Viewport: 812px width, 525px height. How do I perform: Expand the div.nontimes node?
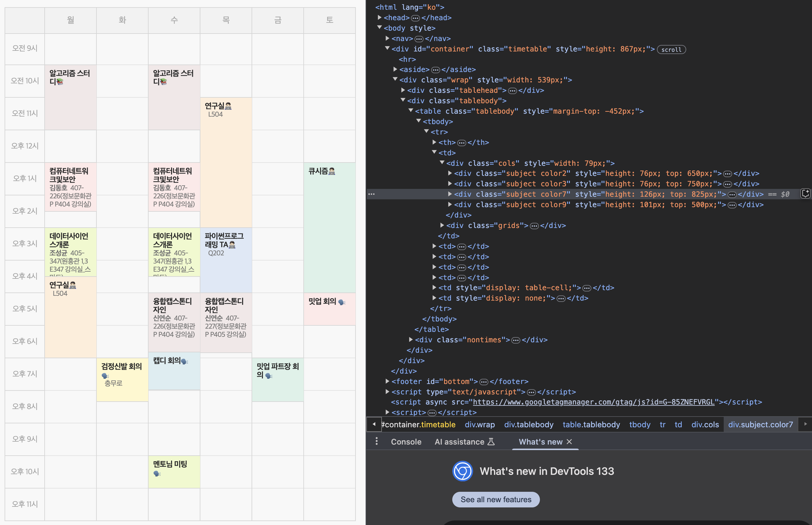point(411,340)
